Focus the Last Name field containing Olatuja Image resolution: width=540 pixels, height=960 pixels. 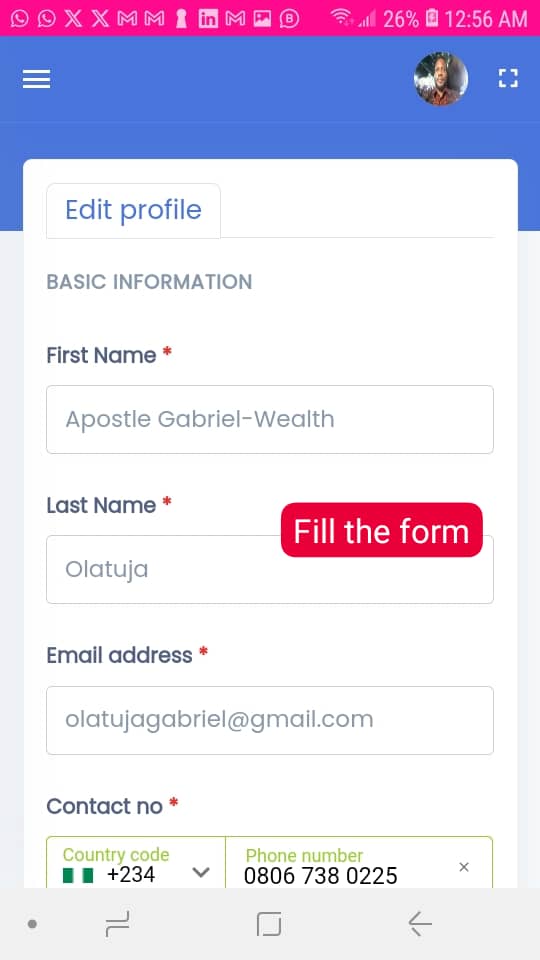(x=270, y=569)
